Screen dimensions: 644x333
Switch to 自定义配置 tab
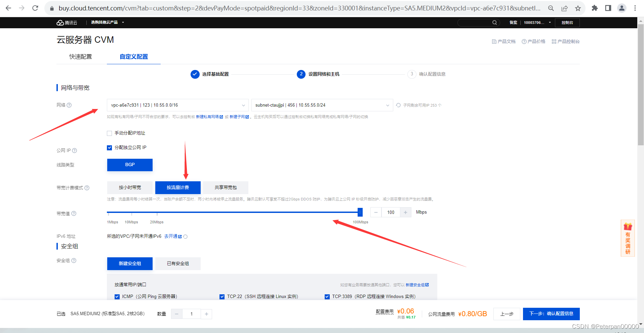pyautogui.click(x=134, y=57)
